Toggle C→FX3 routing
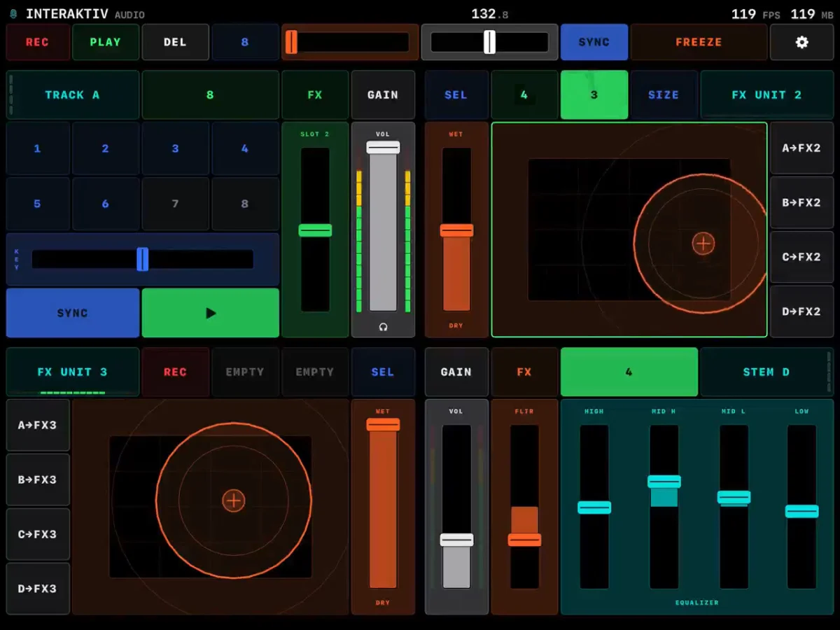Viewport: 840px width, 630px height. point(38,534)
